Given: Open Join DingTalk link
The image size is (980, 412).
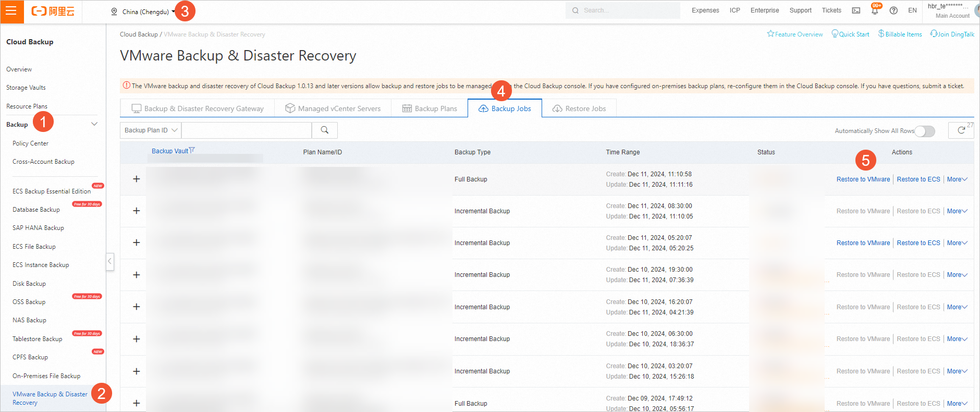Looking at the screenshot, I should [x=952, y=34].
